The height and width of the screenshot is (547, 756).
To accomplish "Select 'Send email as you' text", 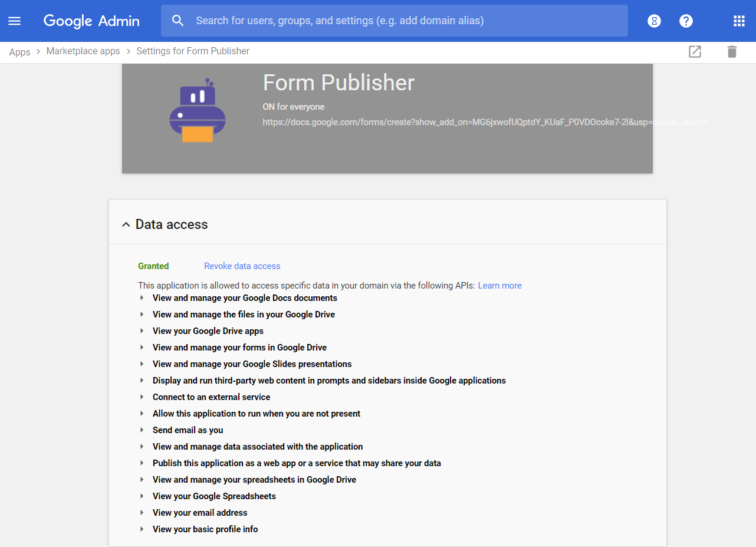I will 188,430.
